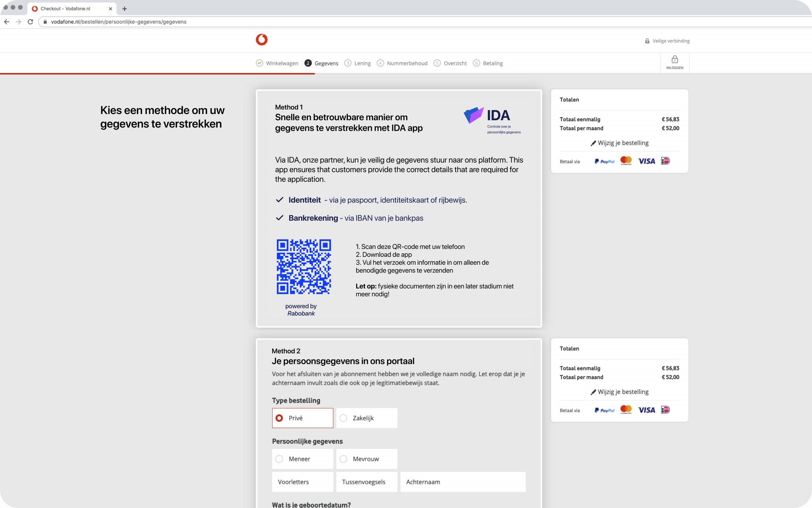812x508 pixels.
Task: Select the Gegevens step
Action: (x=321, y=63)
